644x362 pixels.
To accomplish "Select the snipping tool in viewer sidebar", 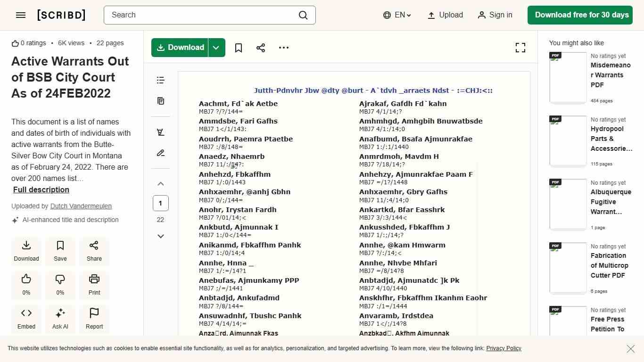I will (160, 132).
